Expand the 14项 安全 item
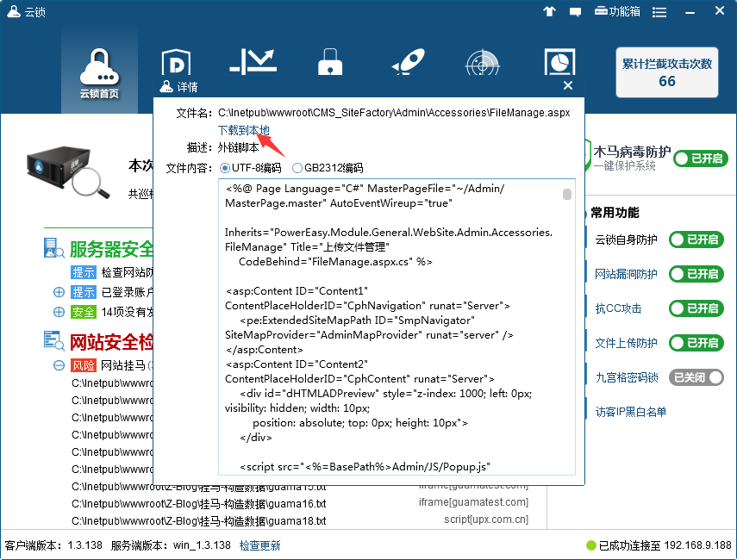The image size is (737, 560). (x=59, y=312)
